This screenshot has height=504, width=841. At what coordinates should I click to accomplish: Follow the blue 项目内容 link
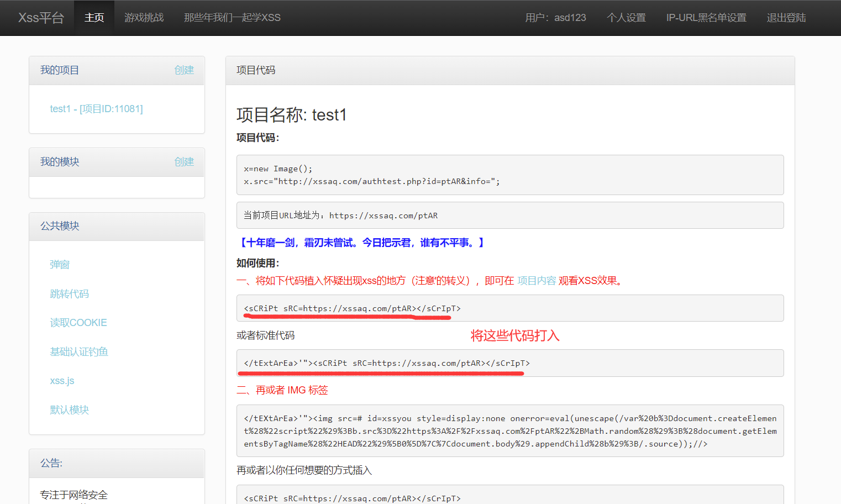pyautogui.click(x=537, y=281)
